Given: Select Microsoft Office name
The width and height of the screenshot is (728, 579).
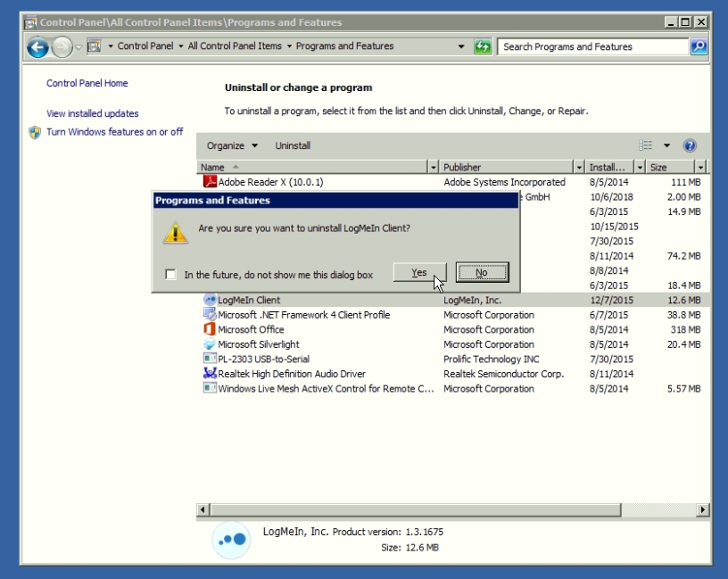Looking at the screenshot, I should pyautogui.click(x=251, y=330).
